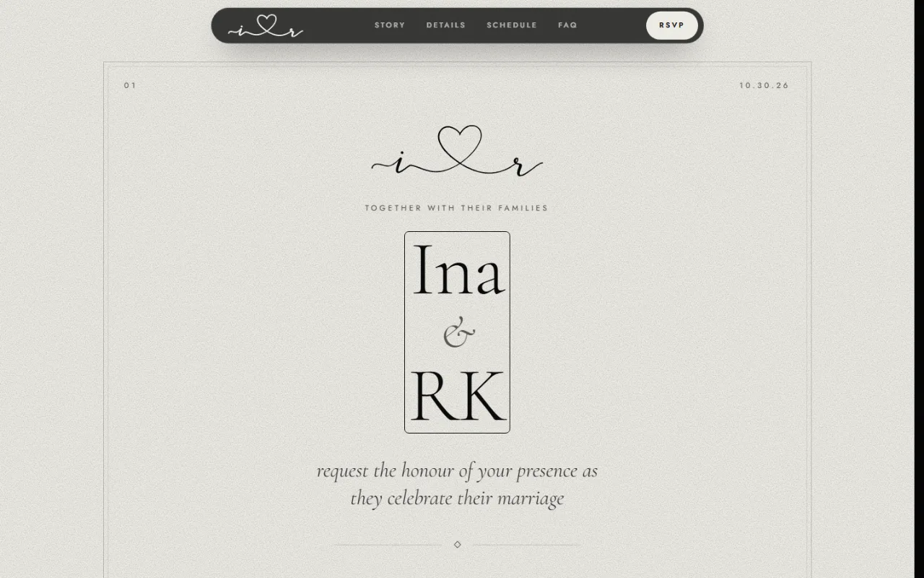Viewport: 924px width, 578px height.
Task: Open the Story section
Action: click(390, 25)
